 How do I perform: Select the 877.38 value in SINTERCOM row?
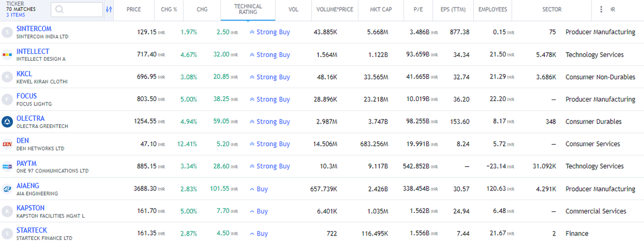459,32
